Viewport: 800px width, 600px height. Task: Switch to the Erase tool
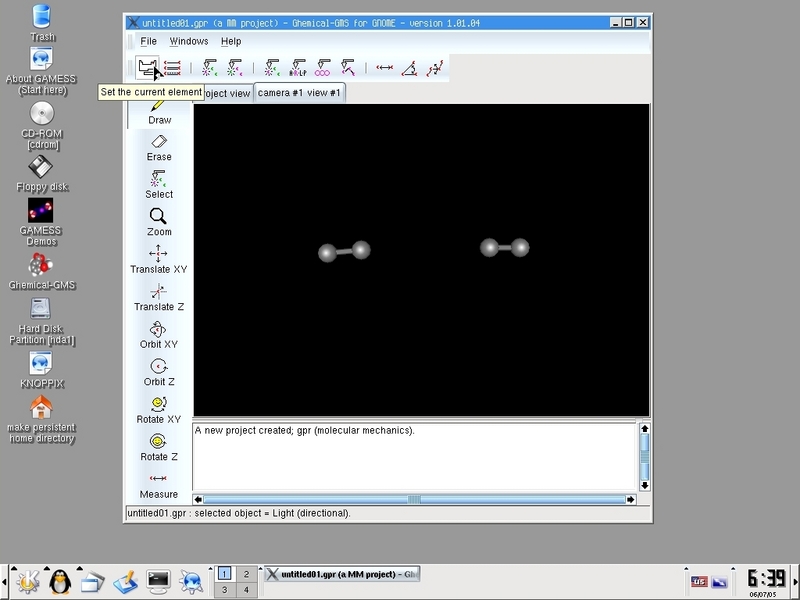pyautogui.click(x=159, y=147)
